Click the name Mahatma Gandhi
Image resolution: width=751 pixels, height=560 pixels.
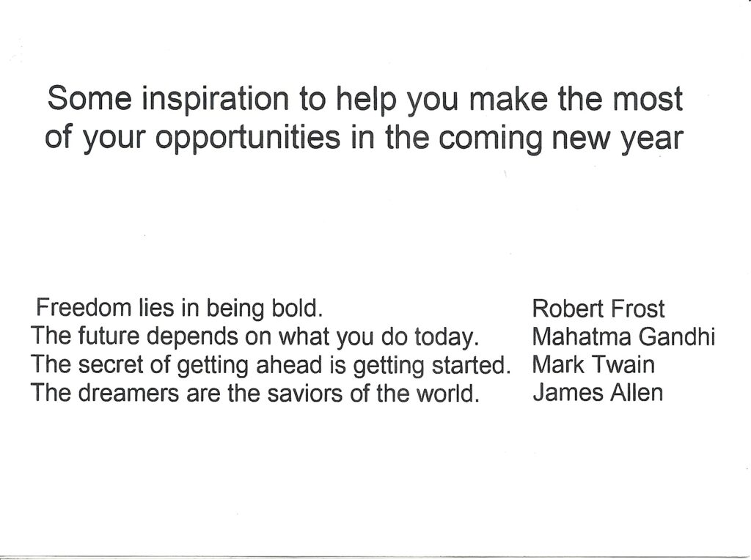623,337
